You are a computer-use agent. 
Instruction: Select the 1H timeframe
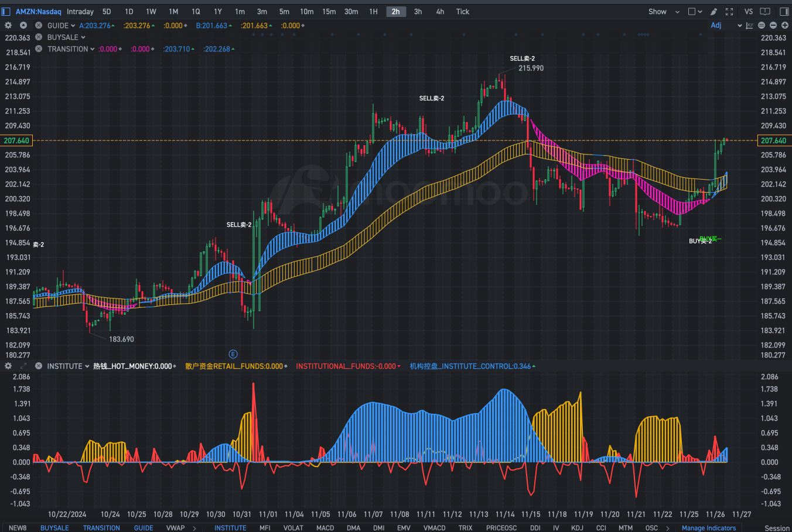[x=373, y=11]
